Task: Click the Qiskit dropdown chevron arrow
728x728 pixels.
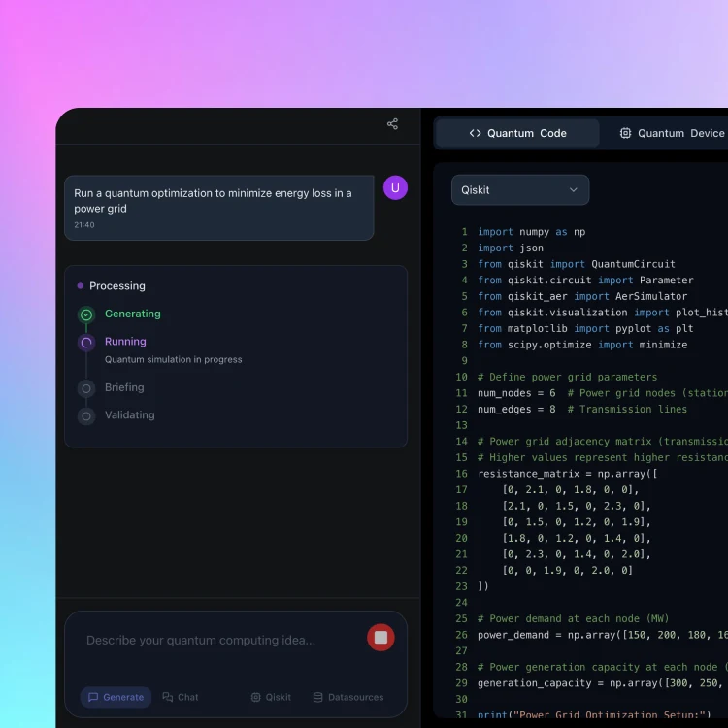Action: coord(574,190)
